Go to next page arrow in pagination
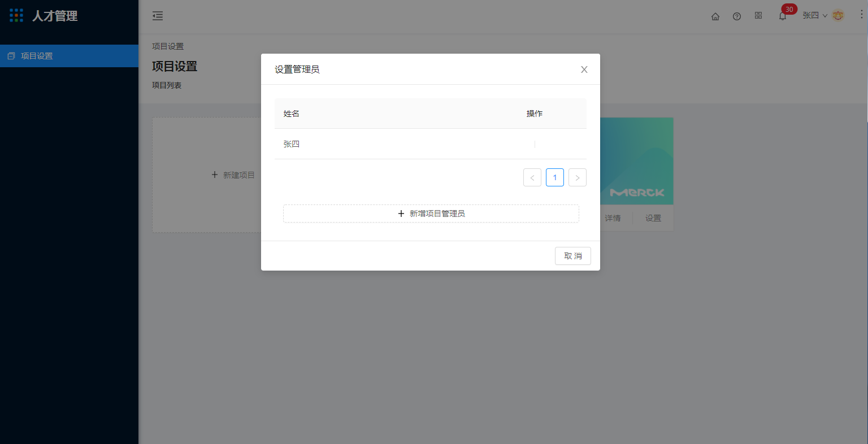The height and width of the screenshot is (444, 868). [578, 177]
